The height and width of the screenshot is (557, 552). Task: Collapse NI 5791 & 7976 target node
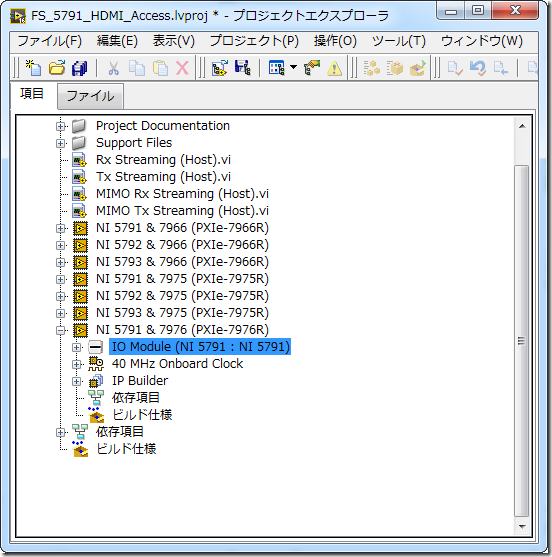(60, 330)
